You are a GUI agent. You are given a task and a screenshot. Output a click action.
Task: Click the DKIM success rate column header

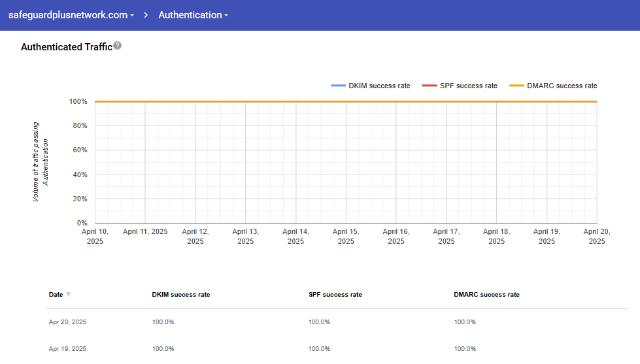(x=181, y=295)
